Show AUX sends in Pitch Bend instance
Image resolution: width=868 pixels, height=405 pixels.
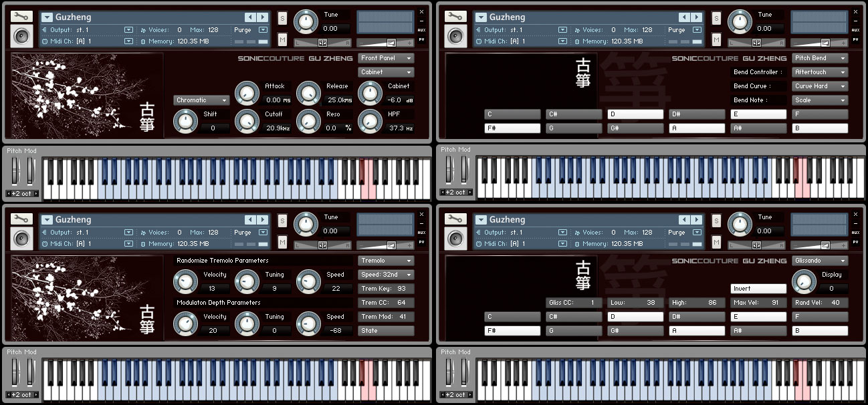855,29
